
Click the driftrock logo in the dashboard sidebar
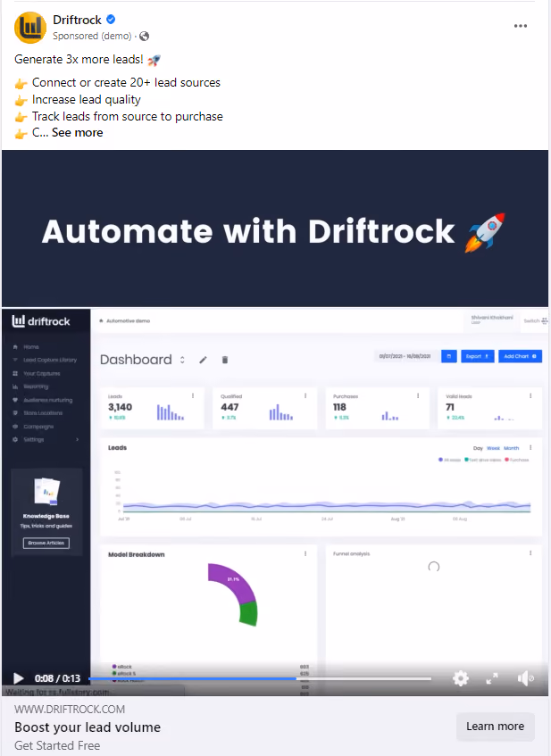click(x=41, y=321)
